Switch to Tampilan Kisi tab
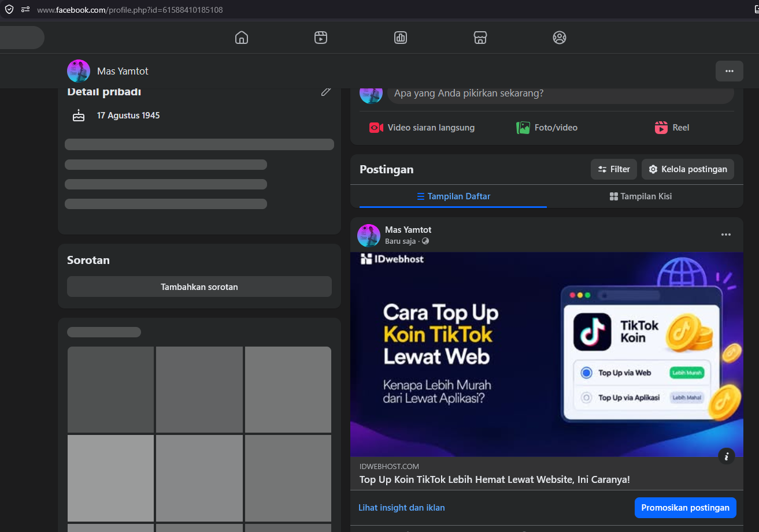Viewport: 759px width, 532px height. (640, 196)
